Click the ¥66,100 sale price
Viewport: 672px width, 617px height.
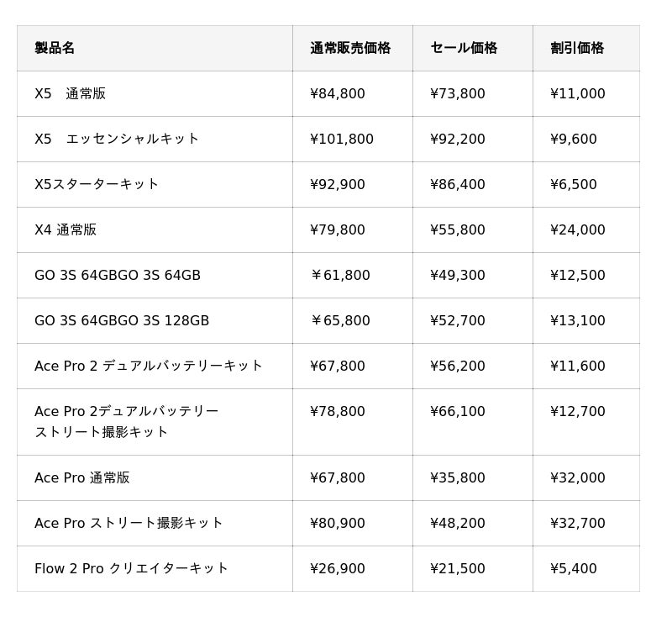[x=458, y=412]
